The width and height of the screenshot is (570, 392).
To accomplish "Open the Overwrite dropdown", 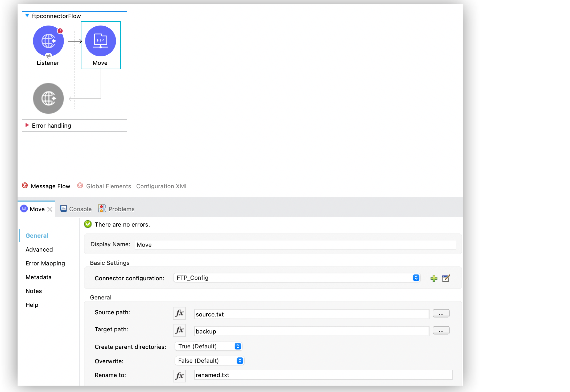I will [x=209, y=361].
